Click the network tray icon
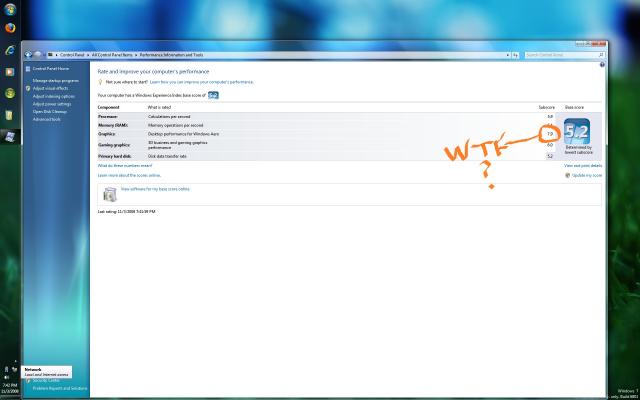 pyautogui.click(x=15, y=369)
